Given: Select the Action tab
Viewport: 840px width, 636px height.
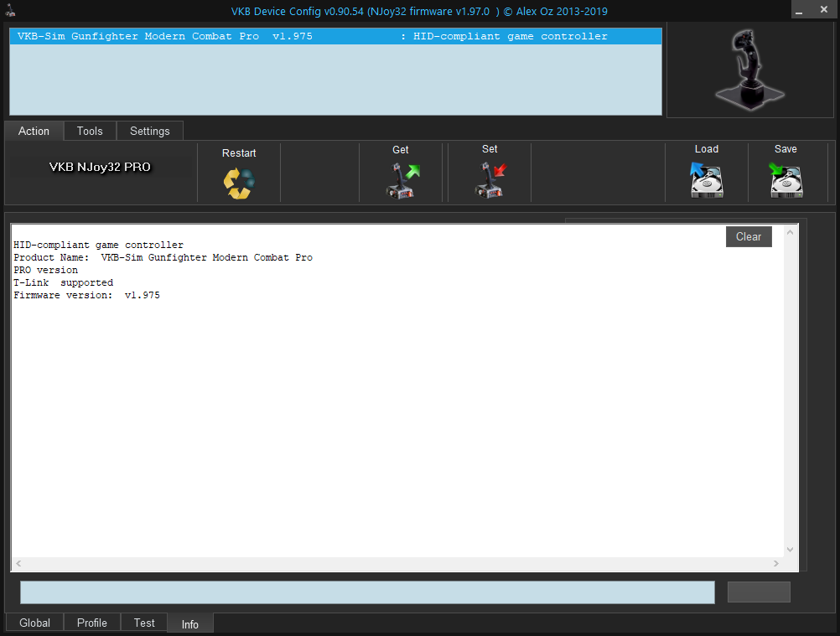Looking at the screenshot, I should pyautogui.click(x=34, y=131).
